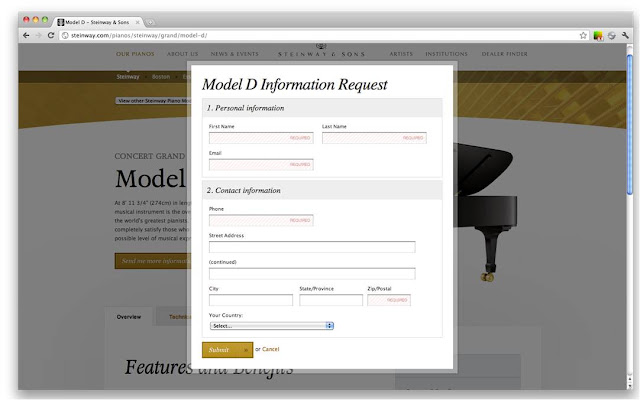Reload the page with the refresh icon
The width and height of the screenshot is (640, 400).
(51, 36)
